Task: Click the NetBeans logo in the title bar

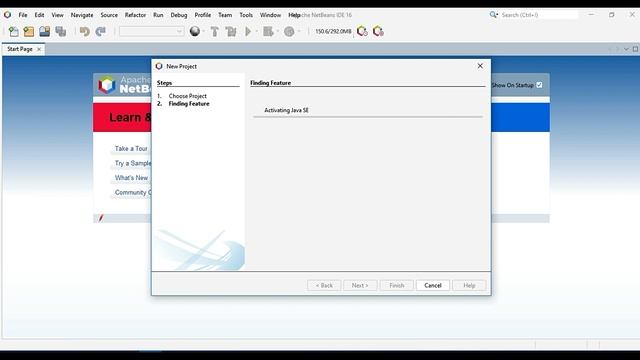Action: [x=7, y=15]
